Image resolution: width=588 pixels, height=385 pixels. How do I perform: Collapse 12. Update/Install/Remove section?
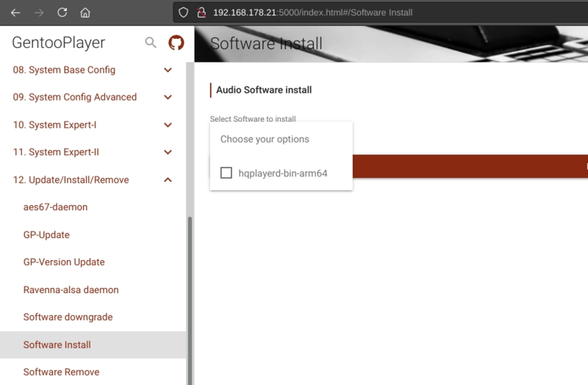(168, 180)
